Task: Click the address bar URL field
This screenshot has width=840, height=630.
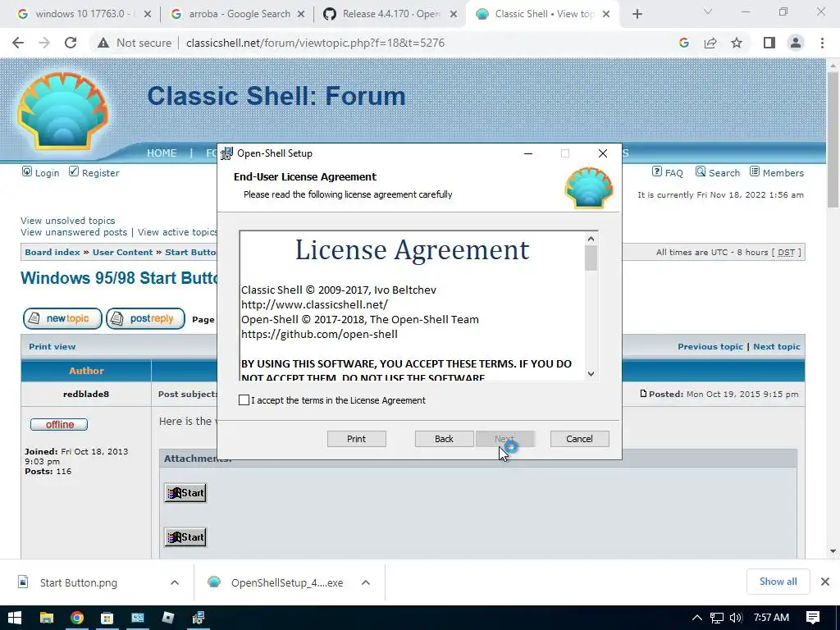Action: (315, 43)
